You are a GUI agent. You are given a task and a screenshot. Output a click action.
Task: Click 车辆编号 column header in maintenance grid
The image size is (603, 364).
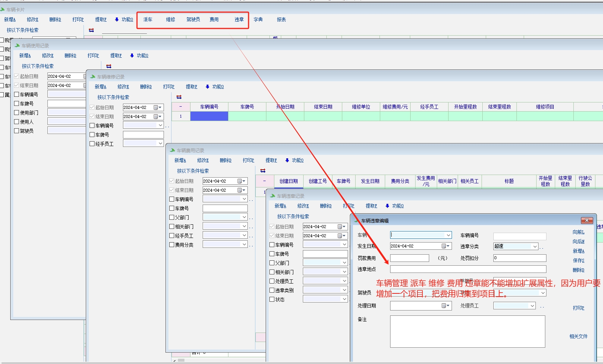pos(209,107)
